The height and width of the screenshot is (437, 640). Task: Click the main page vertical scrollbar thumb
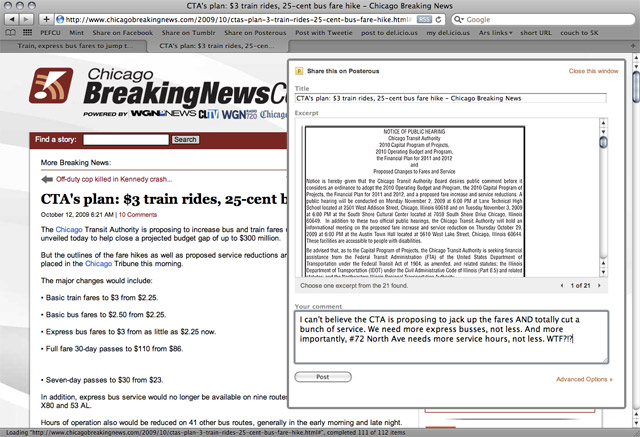coord(636,87)
